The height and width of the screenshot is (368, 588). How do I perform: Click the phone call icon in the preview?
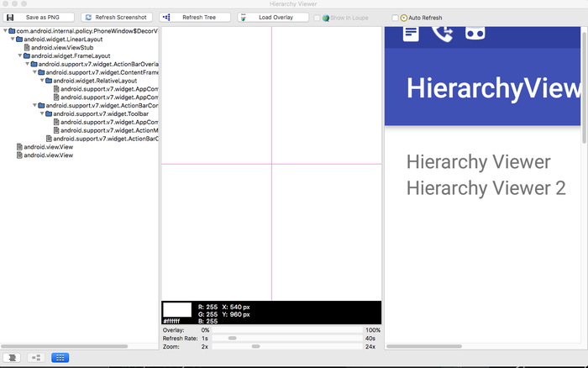443,34
